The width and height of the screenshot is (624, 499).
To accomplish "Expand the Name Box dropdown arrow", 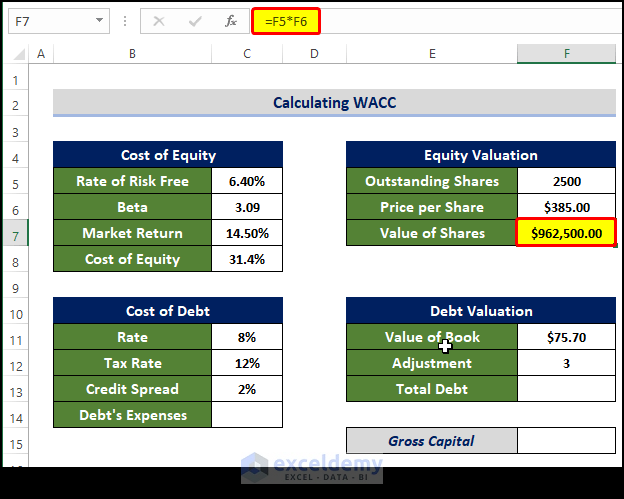I will pyautogui.click(x=99, y=20).
